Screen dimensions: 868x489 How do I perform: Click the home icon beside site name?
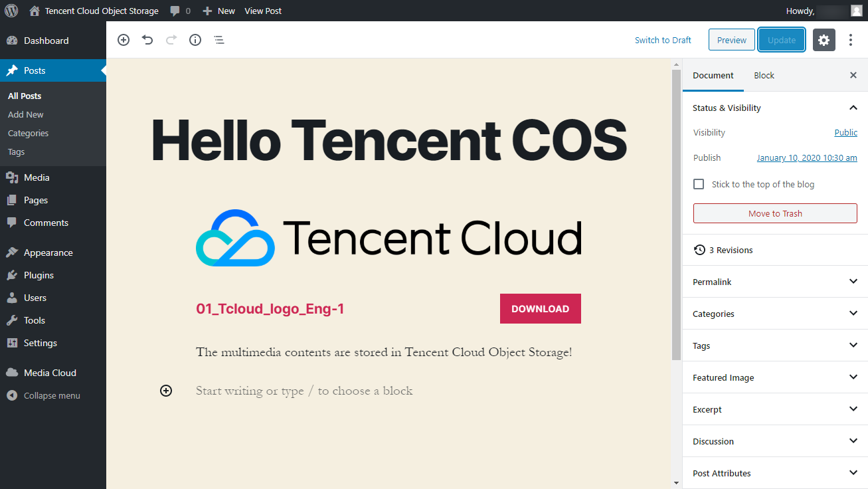(35, 11)
